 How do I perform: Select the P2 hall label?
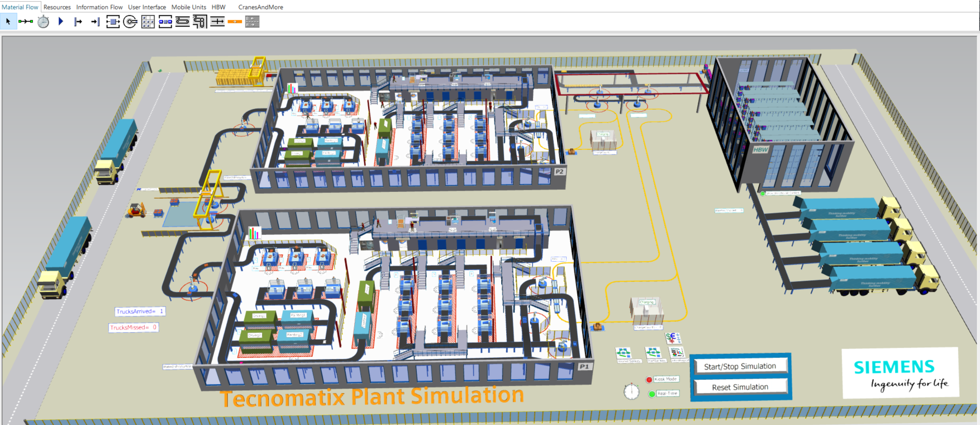pos(559,172)
